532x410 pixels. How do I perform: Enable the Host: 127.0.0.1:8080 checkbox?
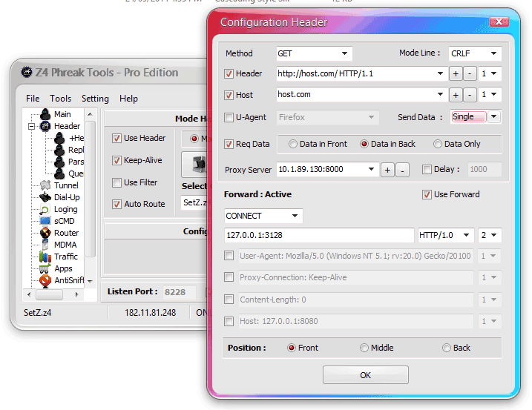229,321
